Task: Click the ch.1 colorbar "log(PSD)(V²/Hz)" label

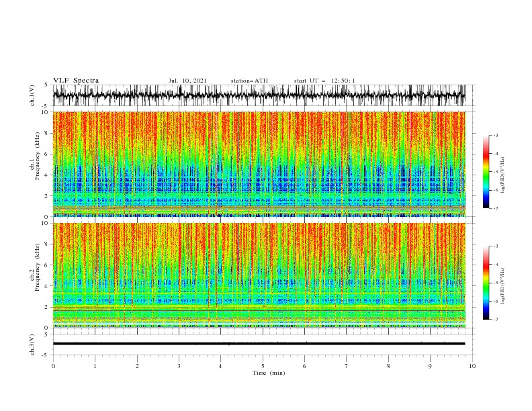Action: coord(502,175)
